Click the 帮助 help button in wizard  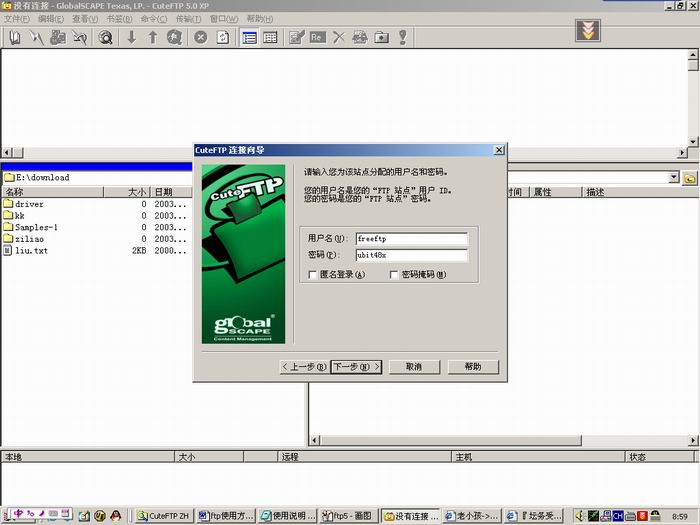[x=473, y=367]
